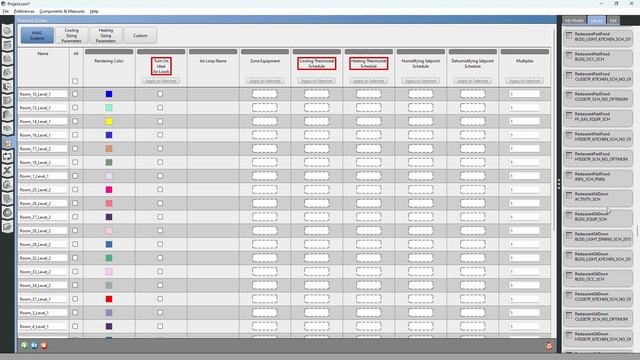Screen dimensions: 640x360
Task: Check the select box for Room_1_Level_1
Action: click(75, 176)
